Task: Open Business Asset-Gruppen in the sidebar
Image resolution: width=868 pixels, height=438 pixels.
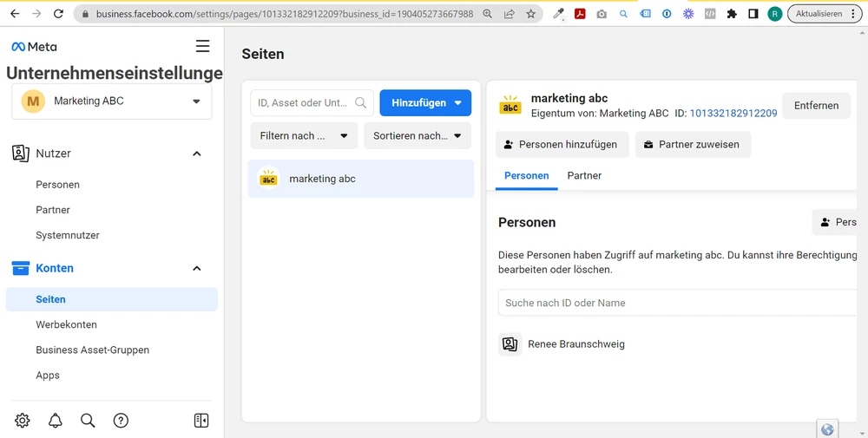Action: click(x=93, y=350)
